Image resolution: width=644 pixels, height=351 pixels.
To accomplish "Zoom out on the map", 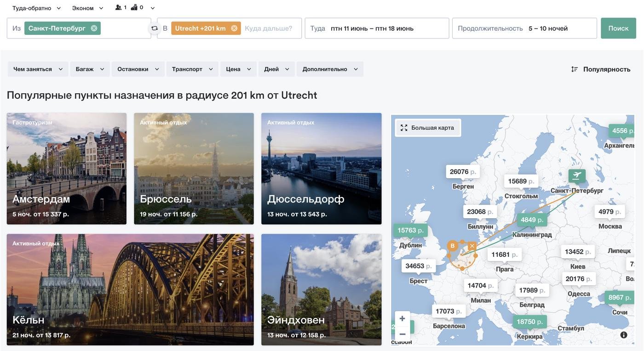I will click(402, 334).
